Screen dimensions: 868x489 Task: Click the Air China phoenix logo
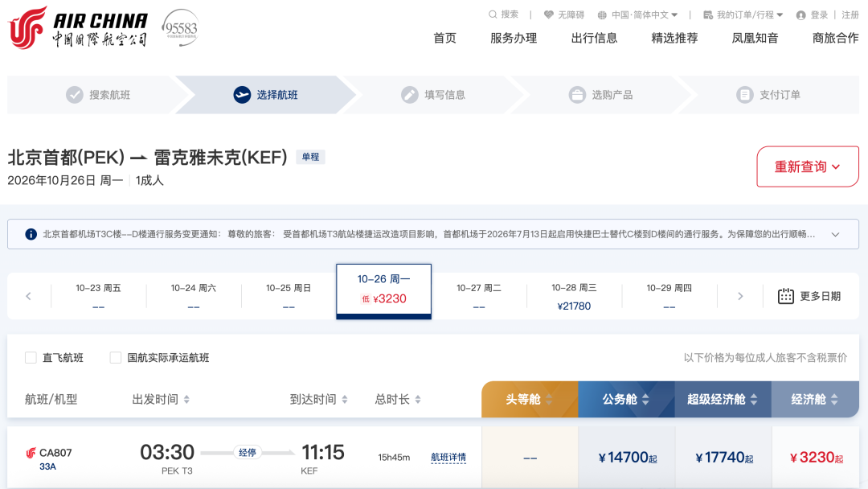27,27
